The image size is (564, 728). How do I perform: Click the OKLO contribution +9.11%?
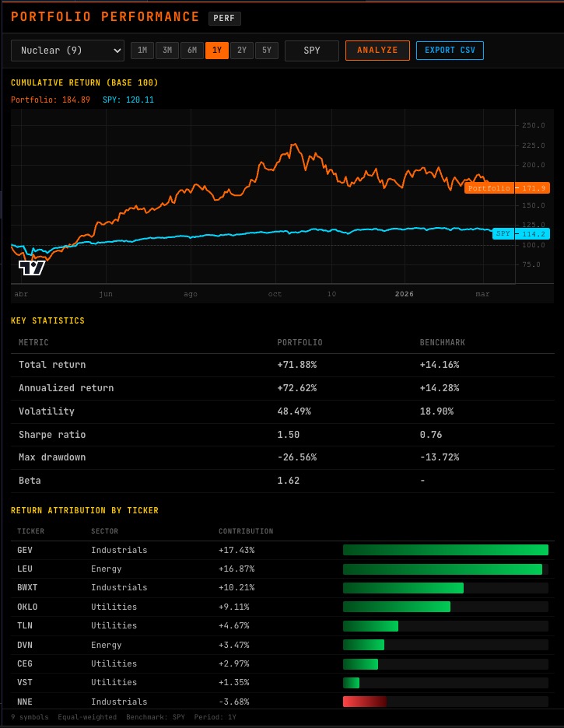pos(234,607)
